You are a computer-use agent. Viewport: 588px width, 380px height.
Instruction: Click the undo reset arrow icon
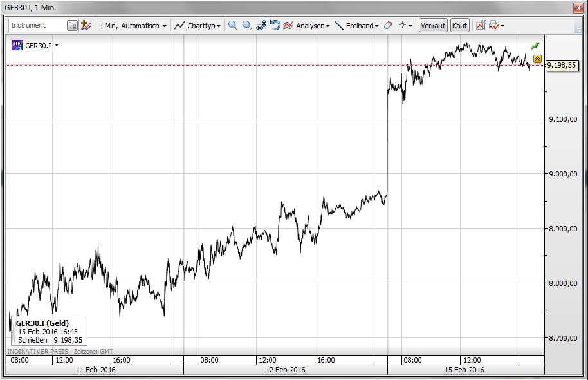click(x=275, y=25)
